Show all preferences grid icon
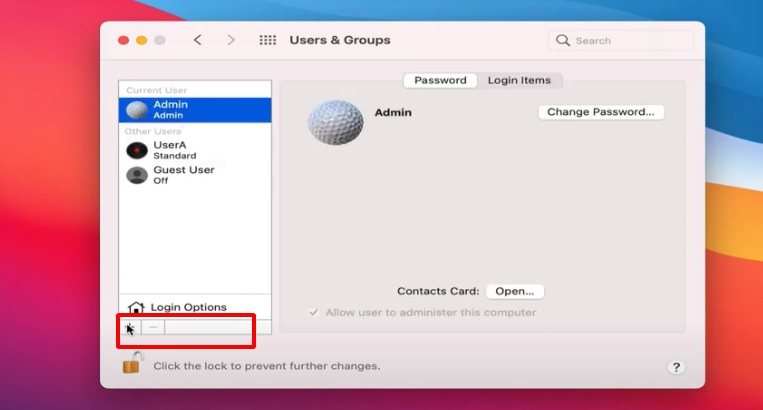Screen dimensions: 763x410 click(268, 40)
